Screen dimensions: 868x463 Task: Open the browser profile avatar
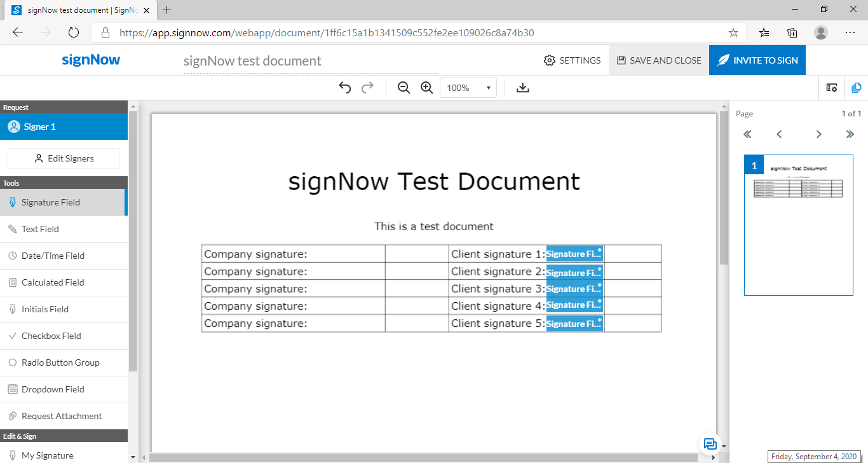click(x=821, y=32)
